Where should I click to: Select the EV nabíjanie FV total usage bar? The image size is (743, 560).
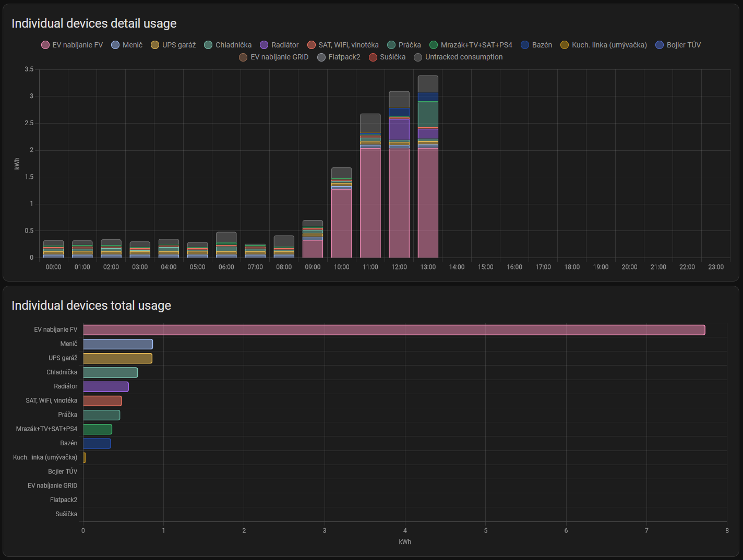pos(394,330)
